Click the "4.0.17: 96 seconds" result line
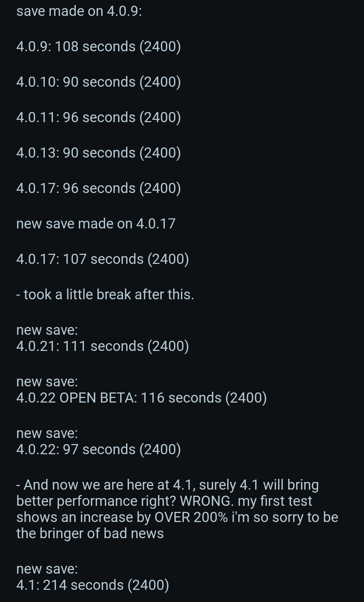Viewport: 364px width, 602px height. click(x=98, y=188)
